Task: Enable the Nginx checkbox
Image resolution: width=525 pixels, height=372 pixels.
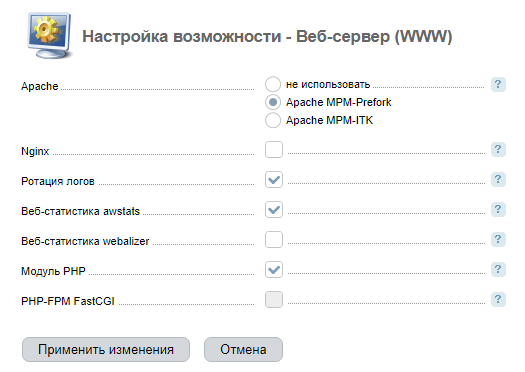Action: (x=274, y=149)
